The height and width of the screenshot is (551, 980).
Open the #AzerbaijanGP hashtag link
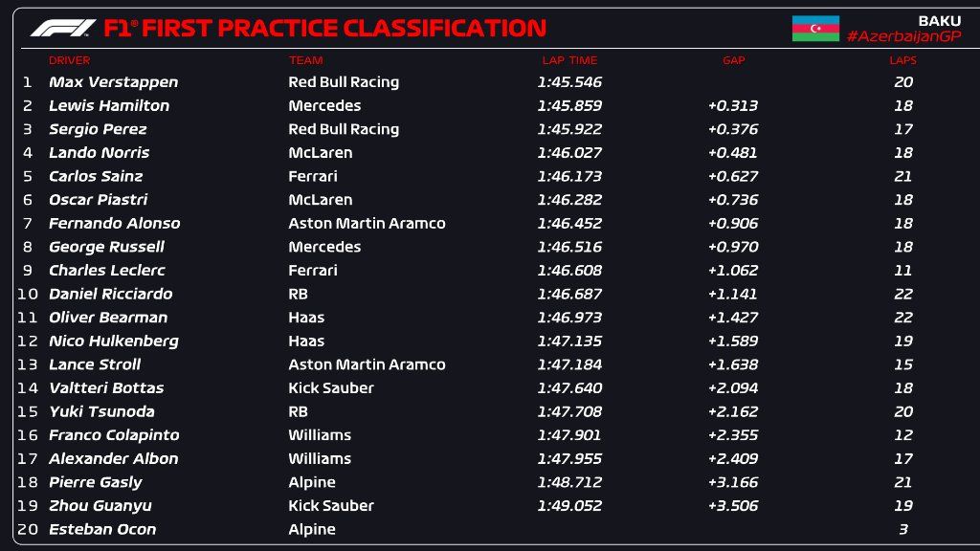click(903, 36)
